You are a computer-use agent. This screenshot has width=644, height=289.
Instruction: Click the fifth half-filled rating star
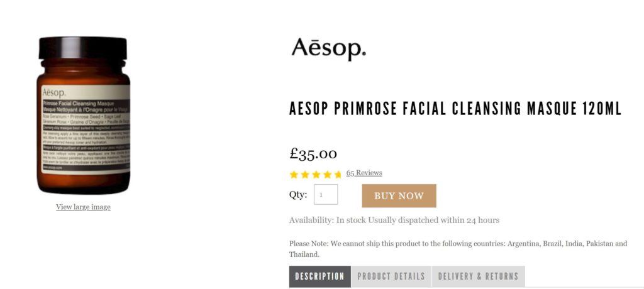pyautogui.click(x=338, y=174)
